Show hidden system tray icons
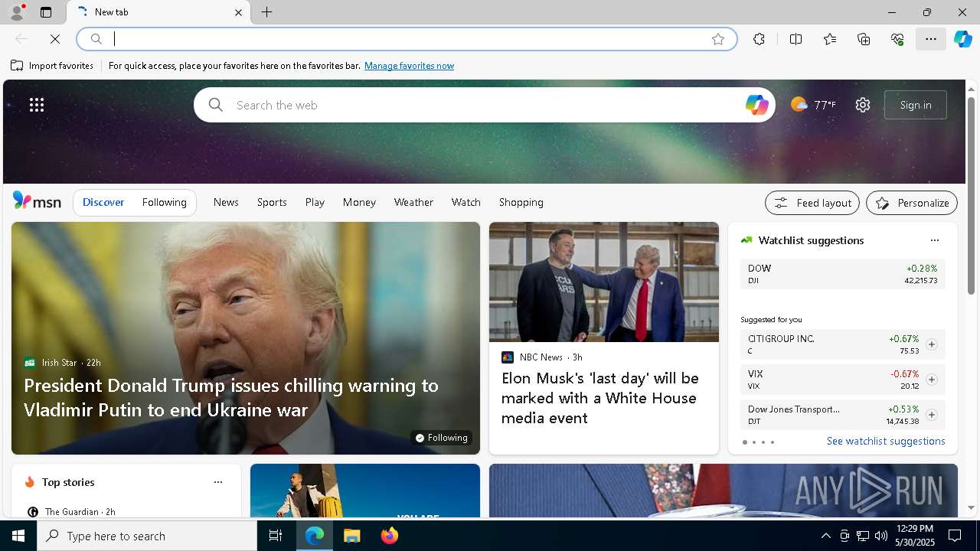The image size is (980, 551). point(825,536)
